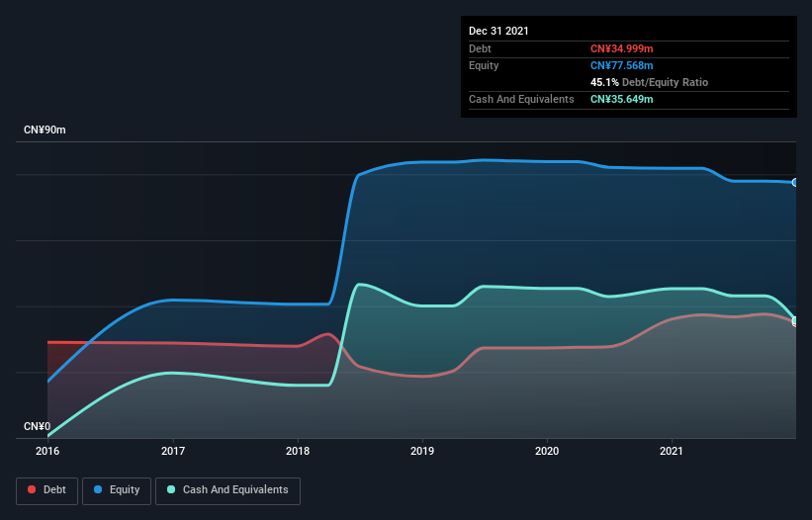Click the CN¥0 y-axis label
The width and height of the screenshot is (812, 520).
pyautogui.click(x=37, y=426)
